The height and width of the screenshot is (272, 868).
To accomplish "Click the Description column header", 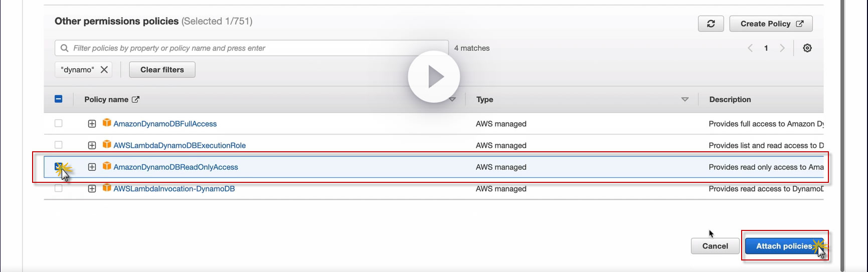I will [x=730, y=99].
